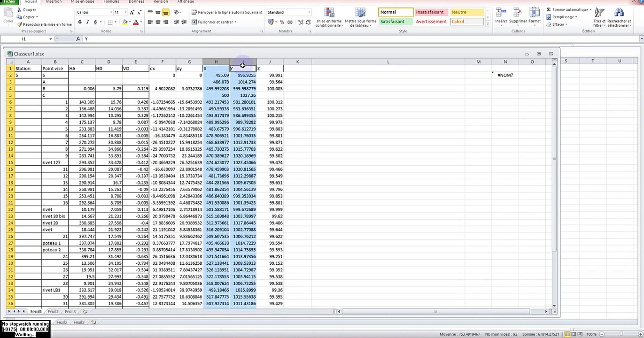Screen dimensions: 644x338
Task: Open the font size dropdown showing 11
Action: 125,12
